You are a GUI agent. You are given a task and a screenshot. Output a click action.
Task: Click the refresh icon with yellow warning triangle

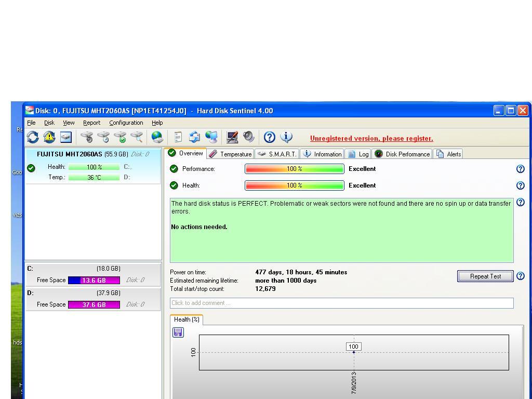pos(49,137)
